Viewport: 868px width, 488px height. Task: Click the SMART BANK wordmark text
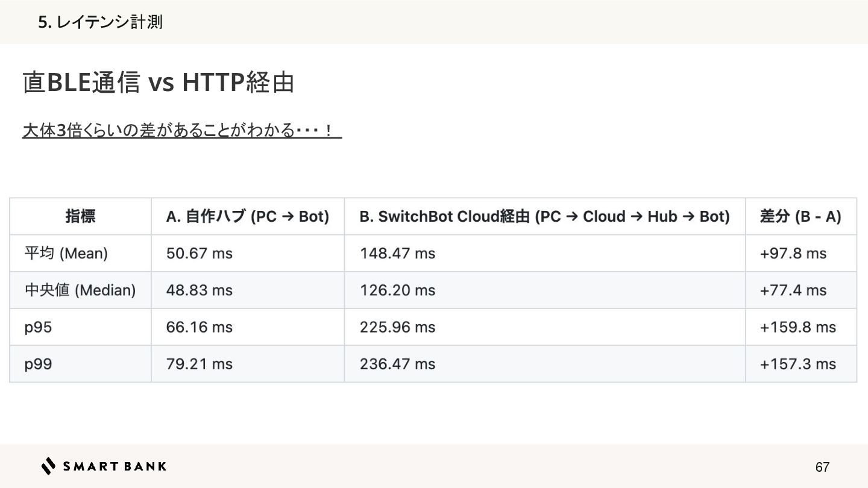(115, 466)
